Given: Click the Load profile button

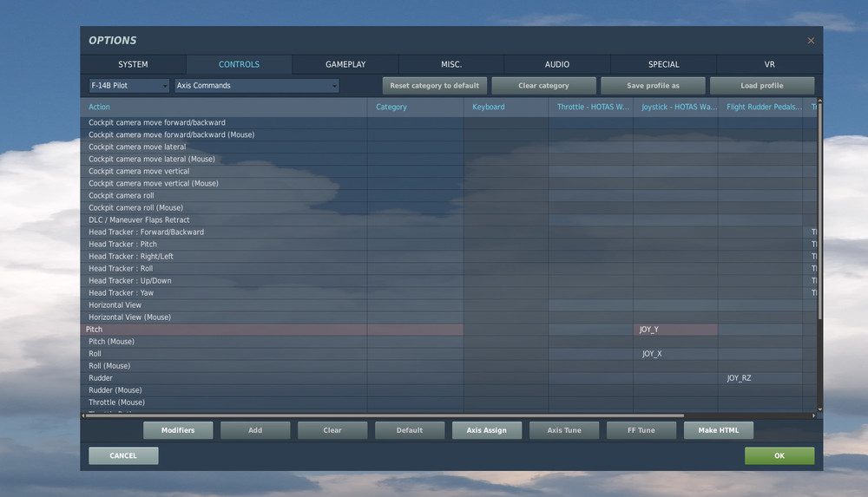Looking at the screenshot, I should click(x=762, y=86).
